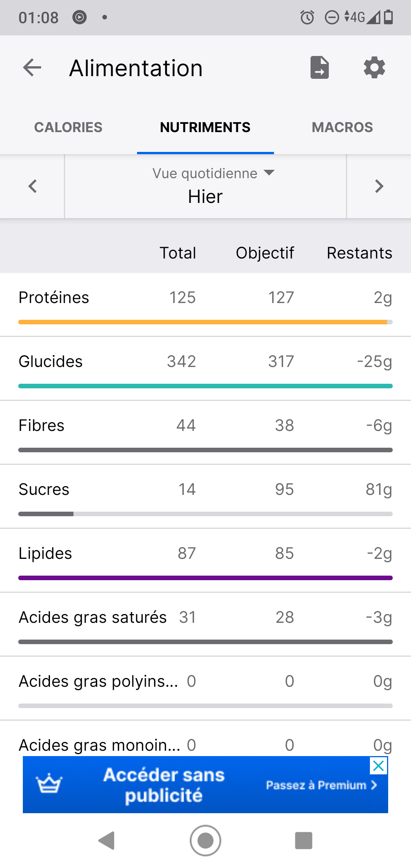Open settings via the gear icon
This screenshot has height=868, width=411.
pyautogui.click(x=374, y=68)
